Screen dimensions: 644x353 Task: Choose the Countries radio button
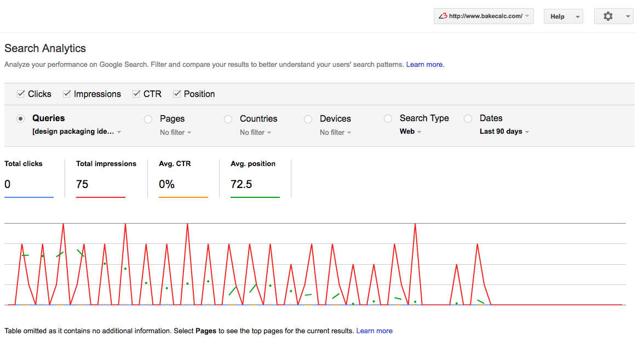228,119
